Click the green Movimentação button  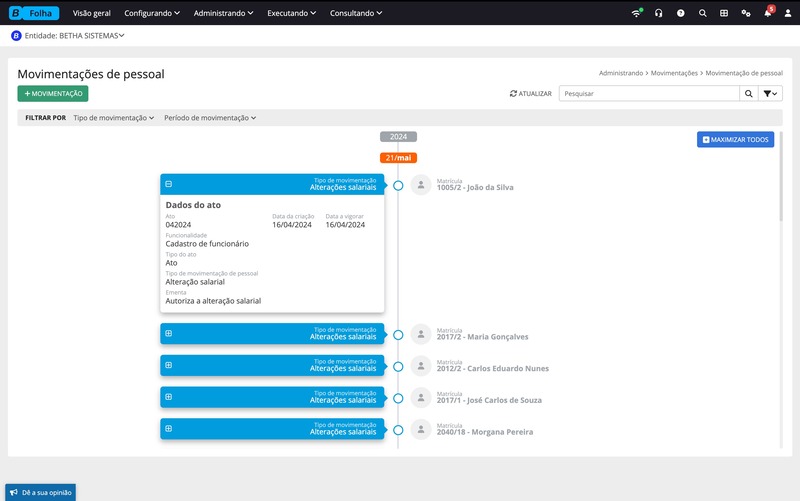coord(53,93)
